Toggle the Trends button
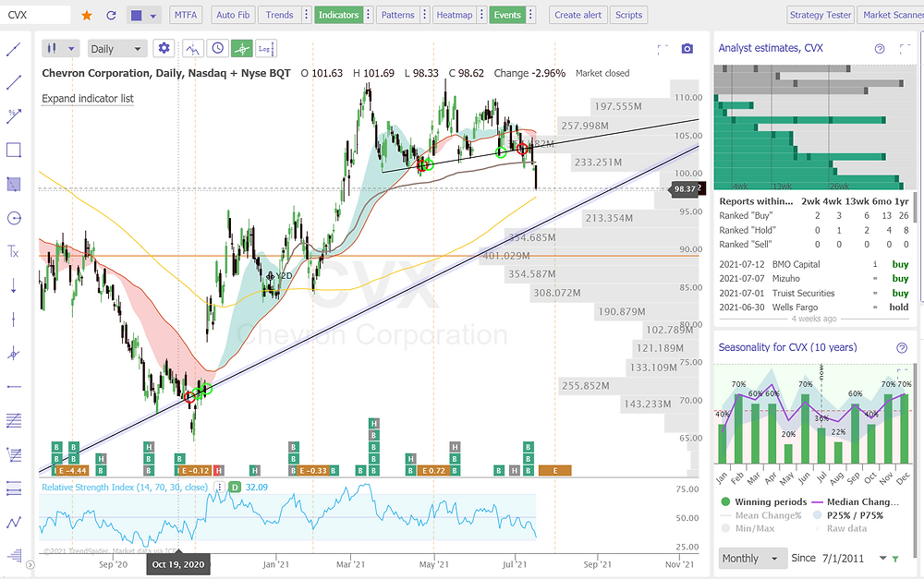This screenshot has width=924, height=579. pos(279,16)
